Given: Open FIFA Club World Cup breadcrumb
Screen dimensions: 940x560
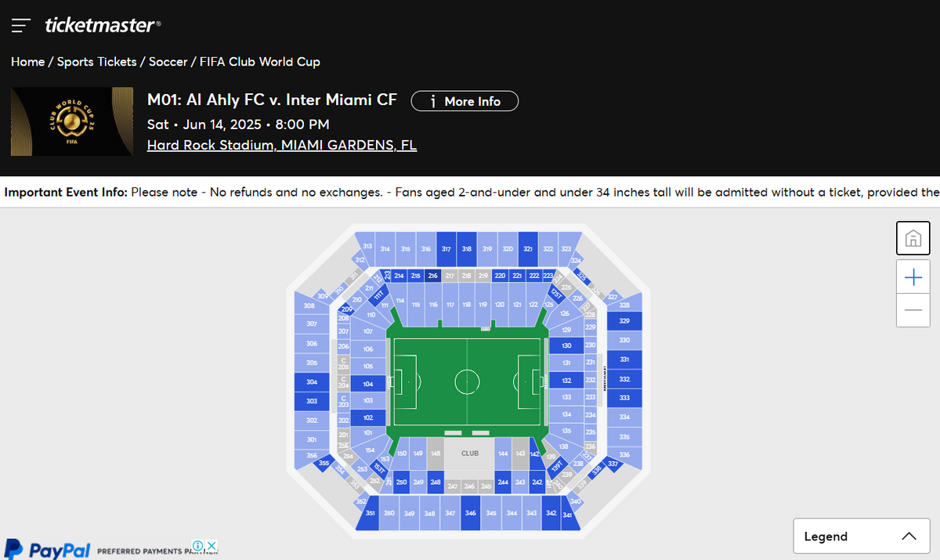Looking at the screenshot, I should pyautogui.click(x=260, y=62).
